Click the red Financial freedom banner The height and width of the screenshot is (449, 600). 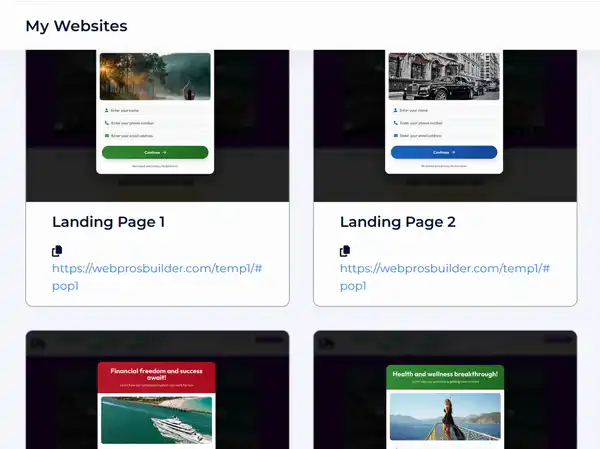[x=157, y=378]
